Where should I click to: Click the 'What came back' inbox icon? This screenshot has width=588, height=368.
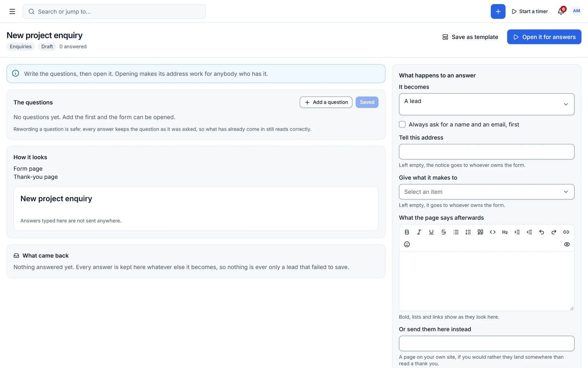coord(16,255)
